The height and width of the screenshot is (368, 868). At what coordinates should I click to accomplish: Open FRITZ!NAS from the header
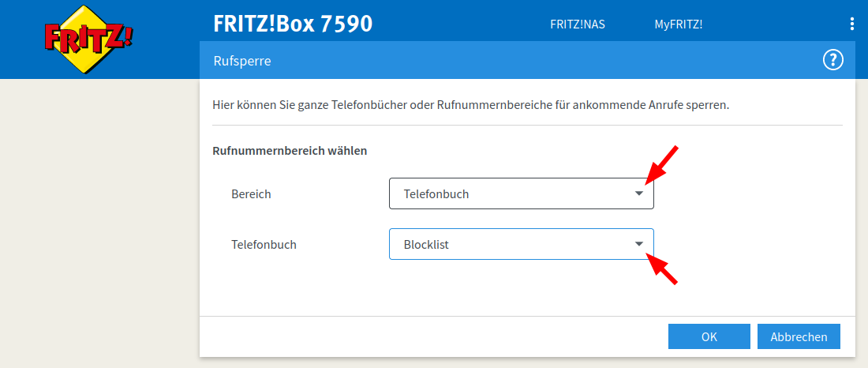[577, 24]
